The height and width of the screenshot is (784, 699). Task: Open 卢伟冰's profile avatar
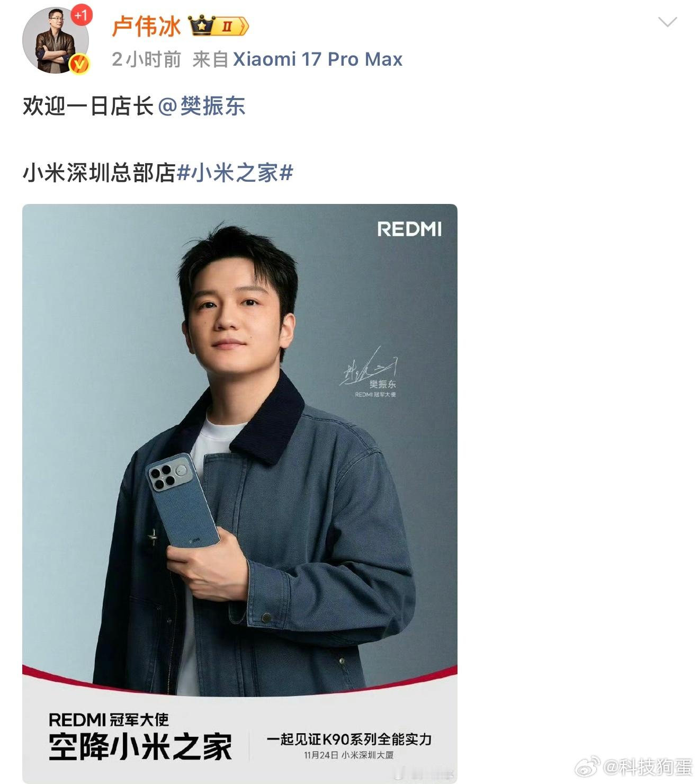(56, 40)
